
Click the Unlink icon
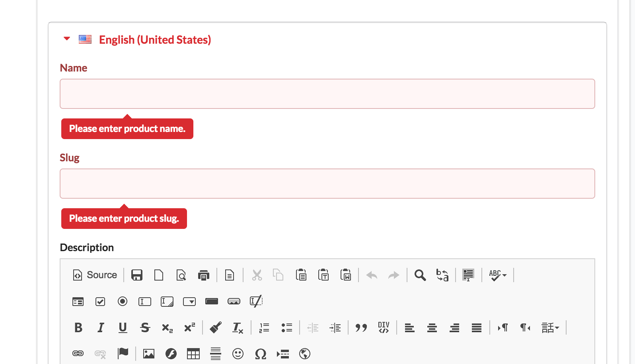click(100, 353)
